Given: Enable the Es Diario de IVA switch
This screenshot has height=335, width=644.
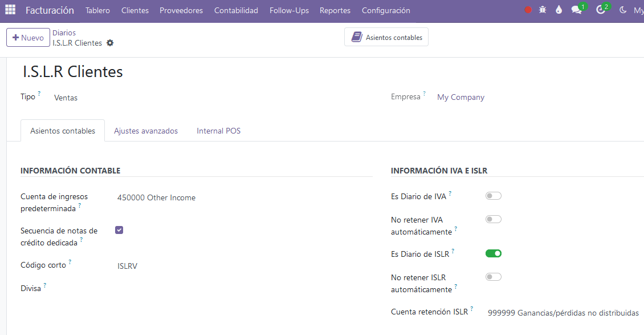Looking at the screenshot, I should coord(494,196).
